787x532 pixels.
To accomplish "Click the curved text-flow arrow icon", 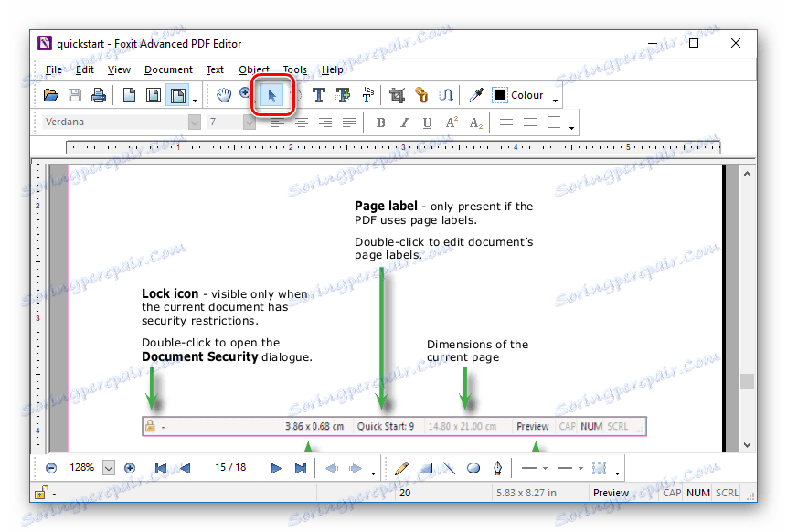I will [x=446, y=95].
